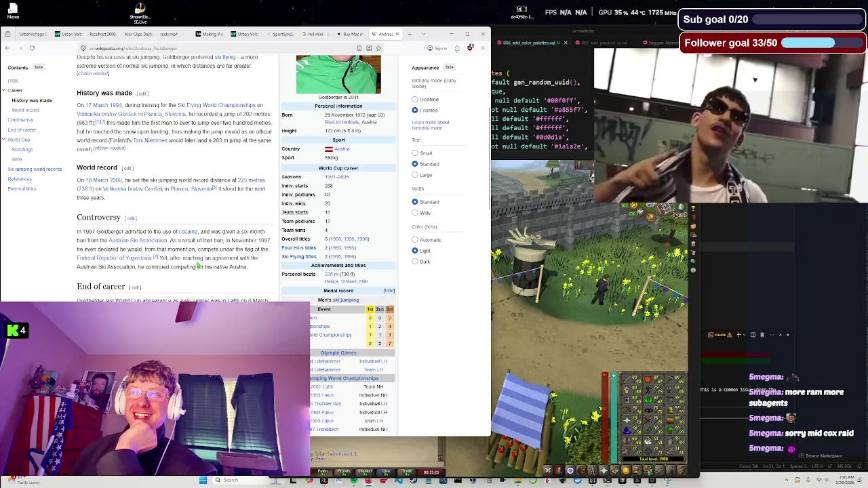Switch to the Buy Mac mini tab
The height and width of the screenshot is (488, 868).
[x=351, y=34]
